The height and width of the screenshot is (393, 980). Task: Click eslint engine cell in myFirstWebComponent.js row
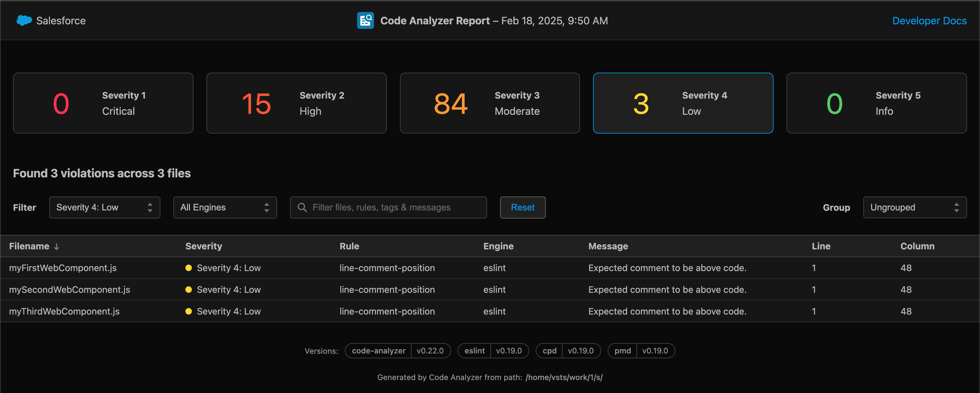(x=494, y=268)
